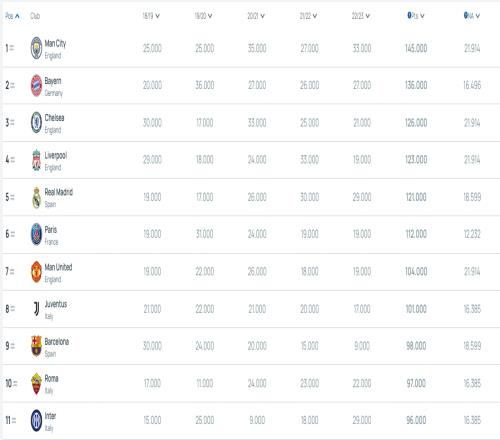Click the Paris club crest
The height and width of the screenshot is (440, 500).
[x=36, y=234]
